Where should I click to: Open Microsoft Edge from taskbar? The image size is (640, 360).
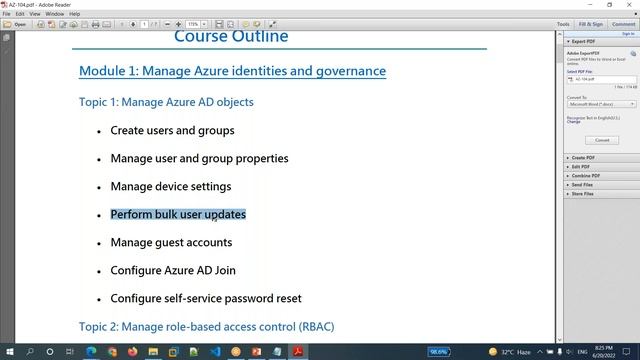point(91,351)
